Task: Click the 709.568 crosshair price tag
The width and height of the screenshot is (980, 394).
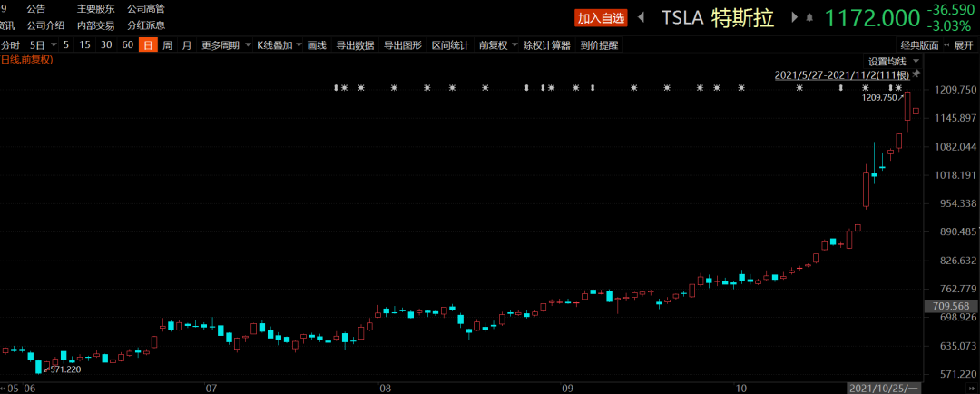Action: pyautogui.click(x=951, y=307)
